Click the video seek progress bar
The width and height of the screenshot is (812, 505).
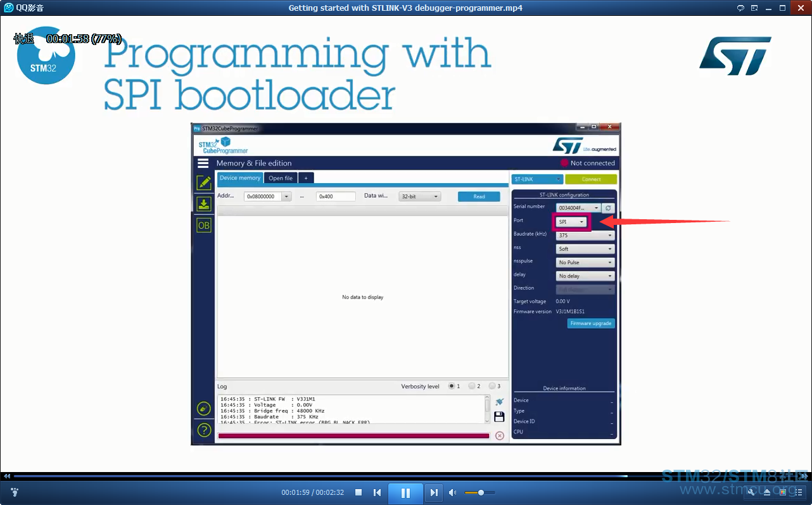405,476
